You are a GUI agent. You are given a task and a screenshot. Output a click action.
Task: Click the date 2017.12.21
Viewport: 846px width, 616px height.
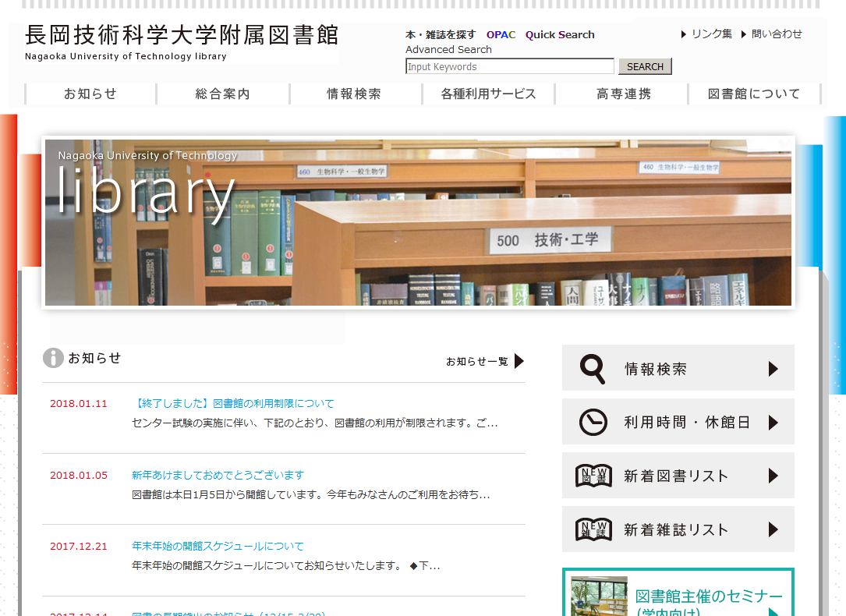pyautogui.click(x=79, y=547)
